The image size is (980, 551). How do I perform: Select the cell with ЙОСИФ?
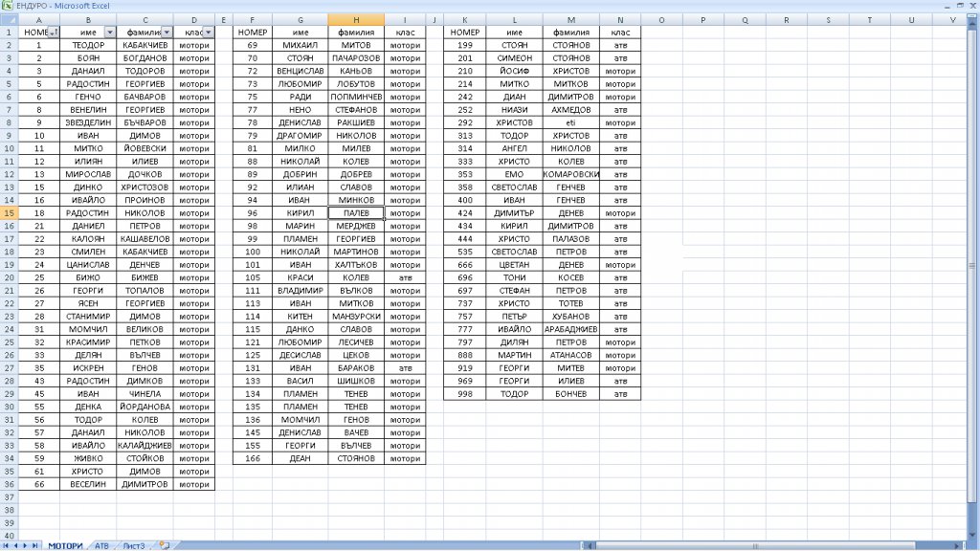[514, 71]
